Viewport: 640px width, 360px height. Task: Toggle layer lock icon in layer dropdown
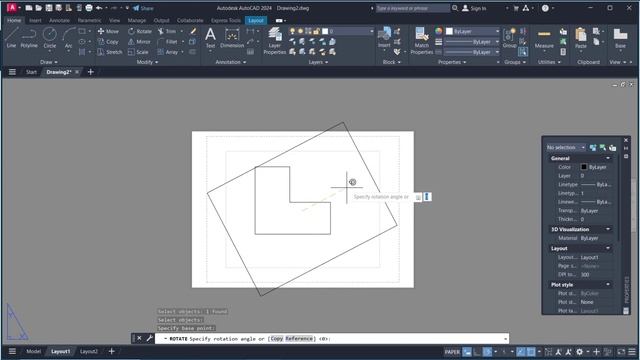pyautogui.click(x=316, y=31)
